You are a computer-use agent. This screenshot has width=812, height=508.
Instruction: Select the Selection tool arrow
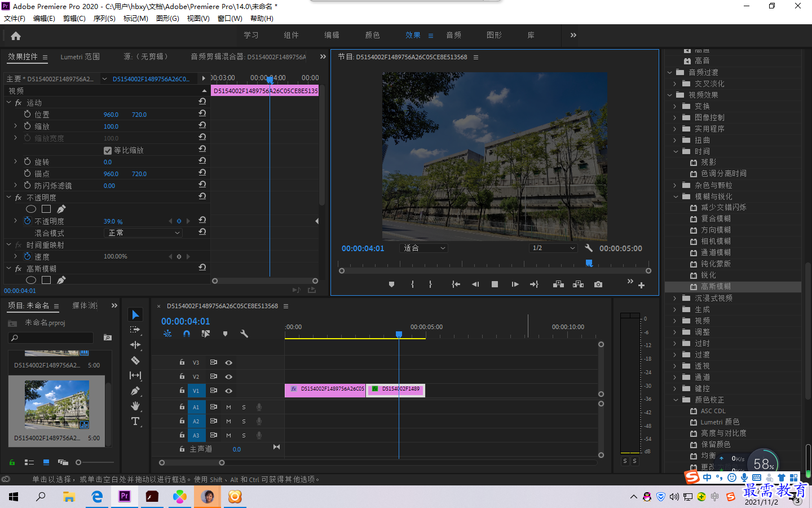[x=135, y=314]
